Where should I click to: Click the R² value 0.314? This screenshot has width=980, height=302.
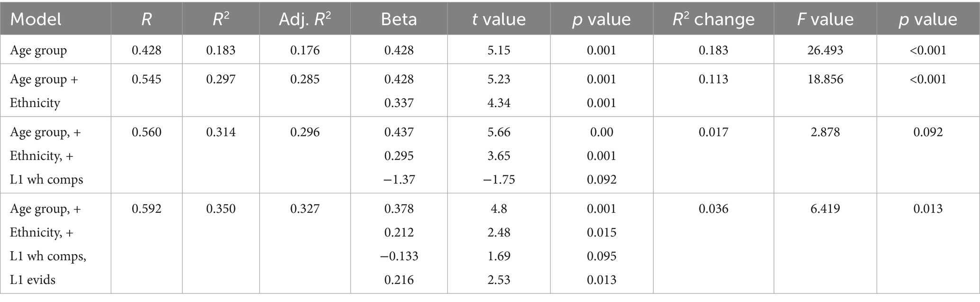221,132
